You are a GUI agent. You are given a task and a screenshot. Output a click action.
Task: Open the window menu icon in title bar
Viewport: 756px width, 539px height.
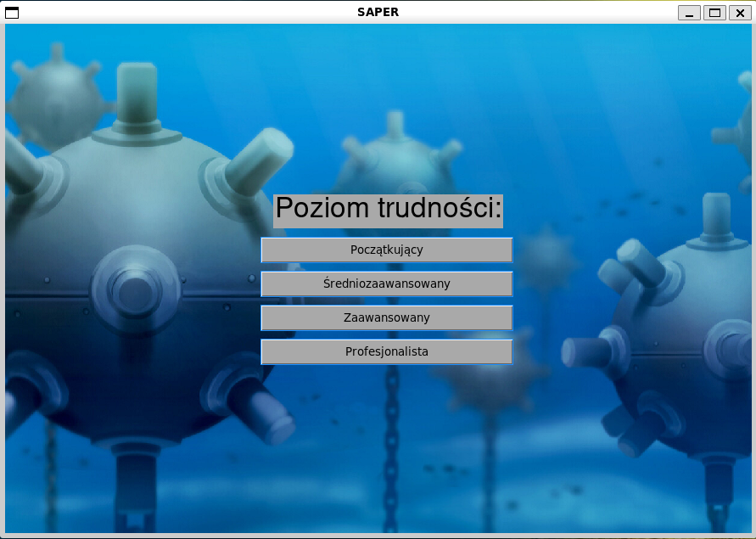tap(12, 13)
